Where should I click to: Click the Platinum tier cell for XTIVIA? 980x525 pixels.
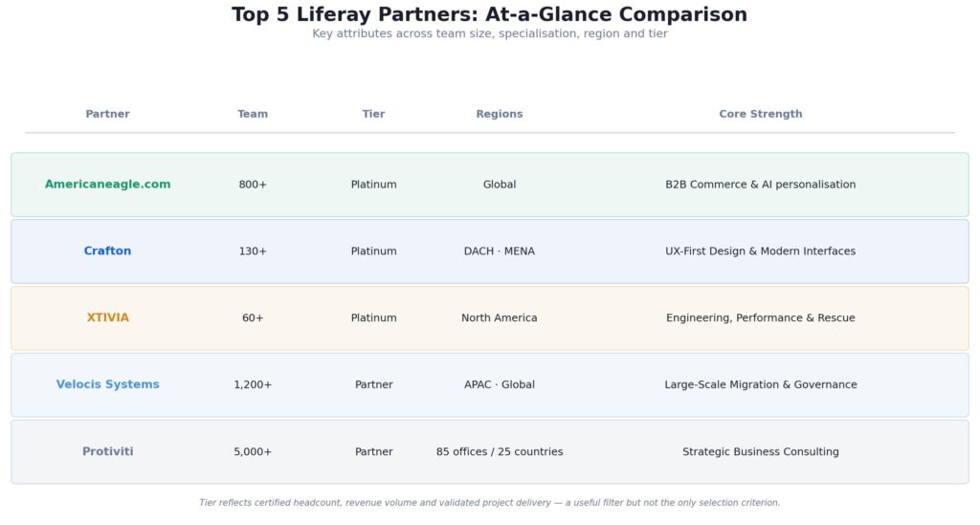[374, 317]
